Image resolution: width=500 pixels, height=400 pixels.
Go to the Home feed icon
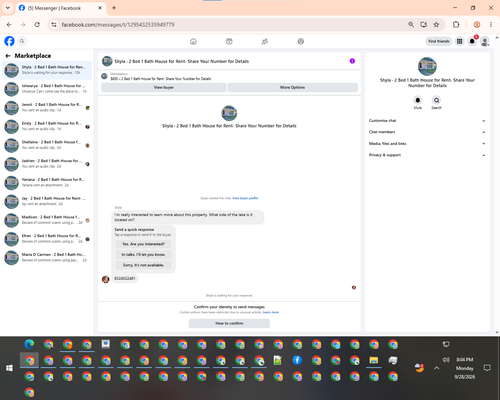tap(193, 41)
